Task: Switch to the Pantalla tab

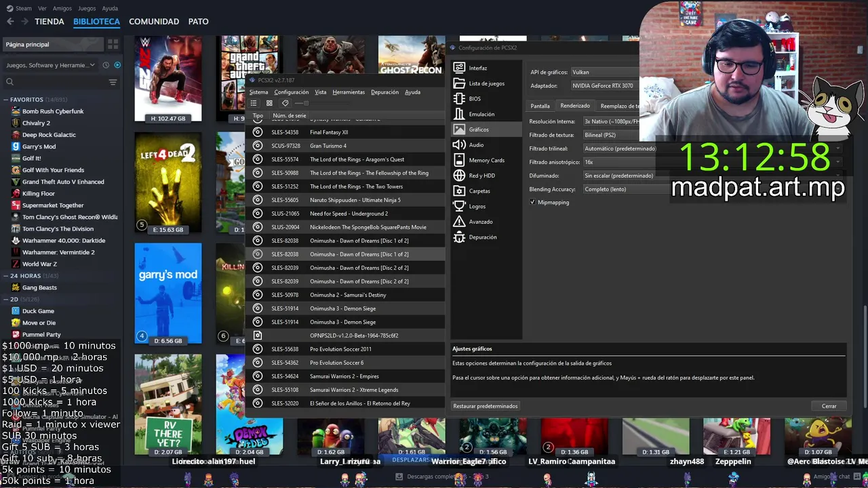Action: tap(540, 106)
